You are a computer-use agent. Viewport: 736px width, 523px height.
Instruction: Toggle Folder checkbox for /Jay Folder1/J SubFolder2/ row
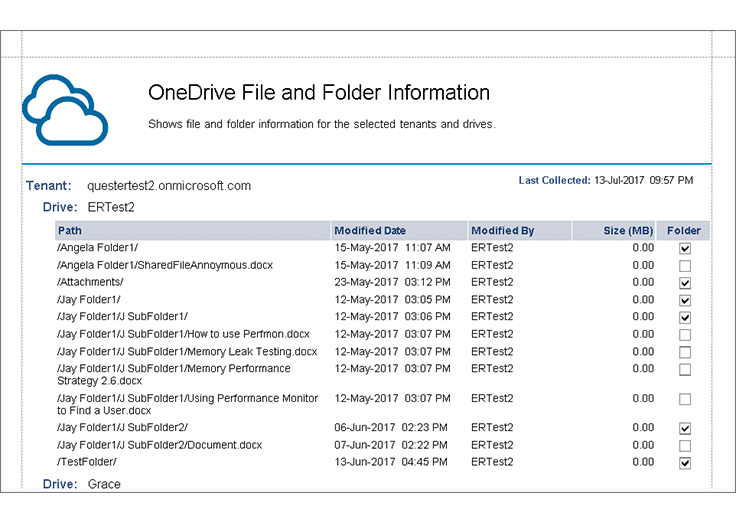(685, 428)
